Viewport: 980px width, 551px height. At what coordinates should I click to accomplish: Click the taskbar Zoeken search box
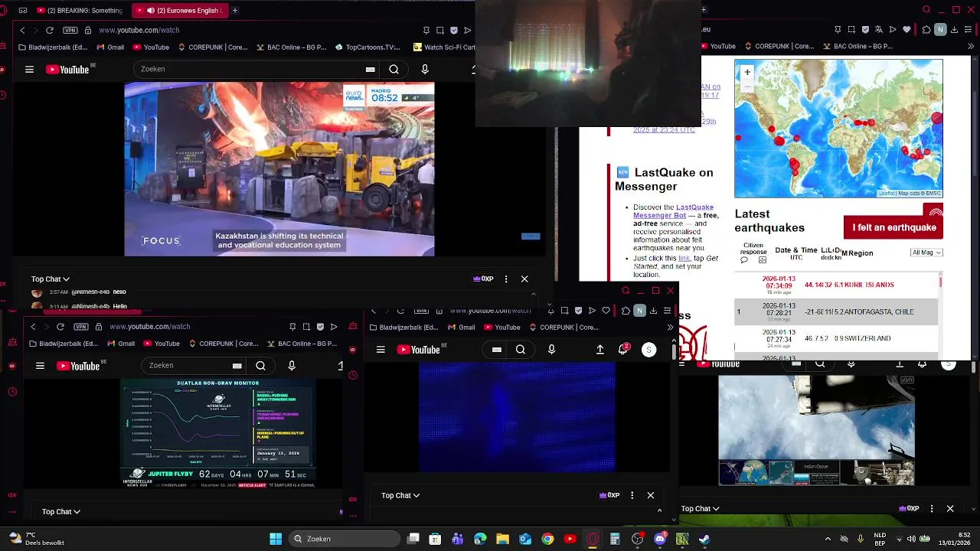coord(345,539)
